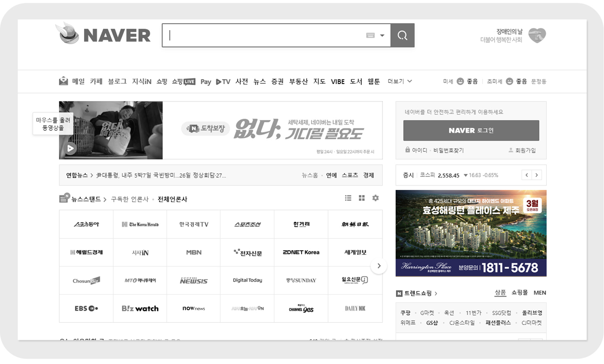Open the 증권 menu item
Viewport: 604px width, 364px height.
coord(277,81)
